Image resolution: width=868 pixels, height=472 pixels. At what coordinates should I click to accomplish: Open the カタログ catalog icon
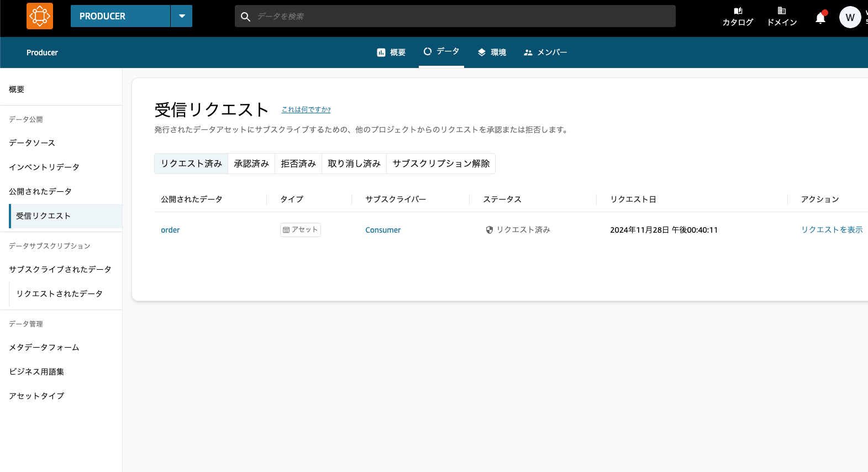pos(738,17)
